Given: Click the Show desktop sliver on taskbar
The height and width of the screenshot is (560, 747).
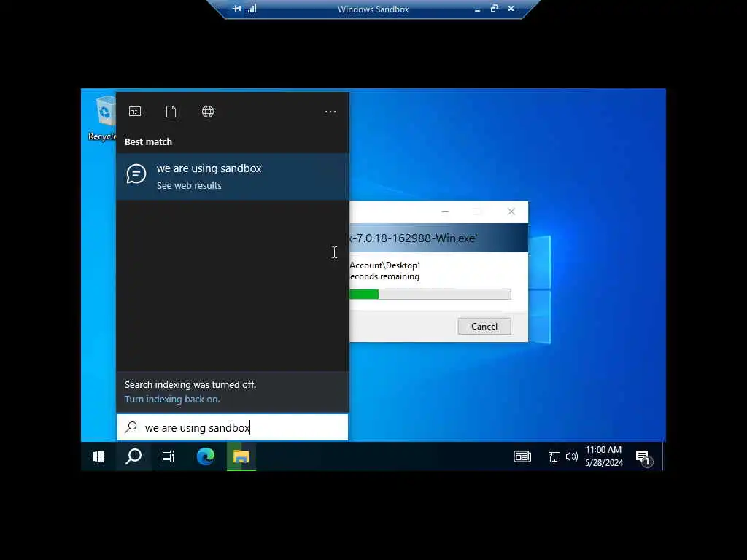Looking at the screenshot, I should click(664, 456).
